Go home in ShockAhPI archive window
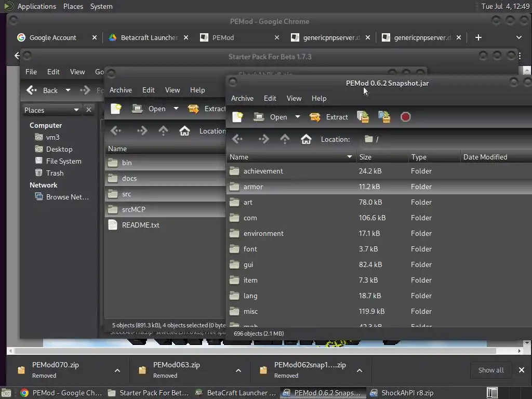This screenshot has width=532, height=399. coord(184,131)
